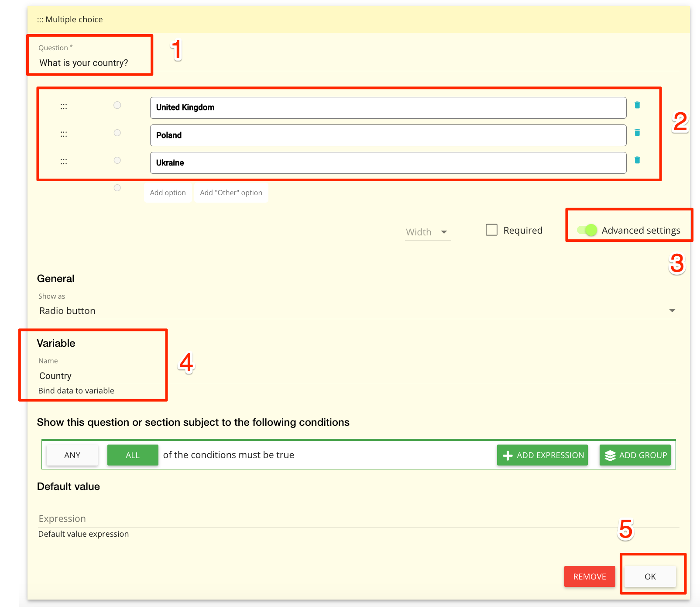Delete the United Kingdom option with trash icon
This screenshot has height=607, width=700.
pos(637,105)
